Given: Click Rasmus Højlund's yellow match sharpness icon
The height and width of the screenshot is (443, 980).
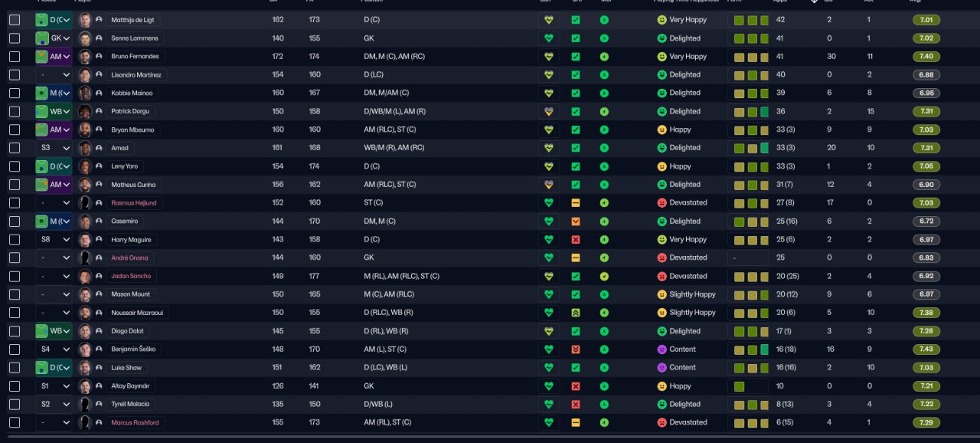Looking at the screenshot, I should point(576,203).
